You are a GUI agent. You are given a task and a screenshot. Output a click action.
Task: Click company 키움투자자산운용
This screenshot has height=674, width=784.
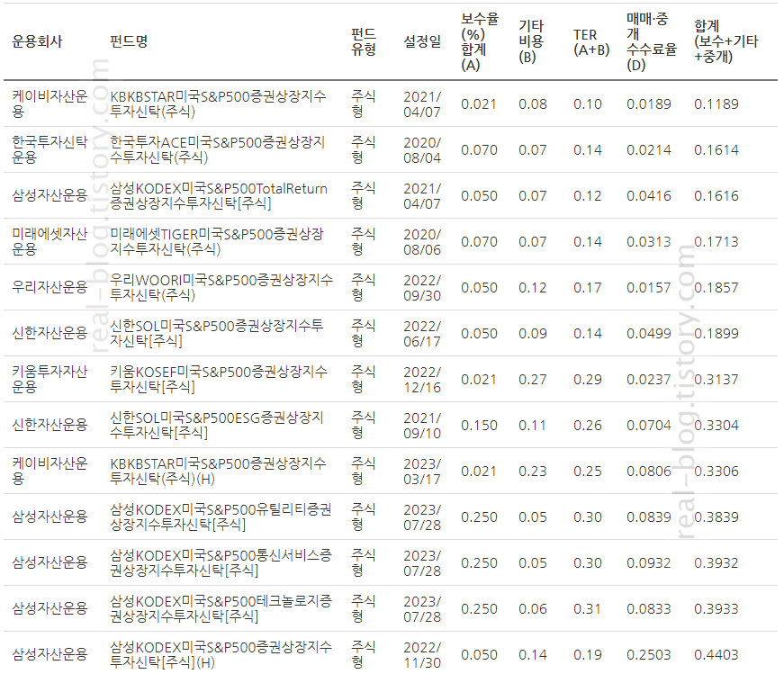[x=50, y=379]
